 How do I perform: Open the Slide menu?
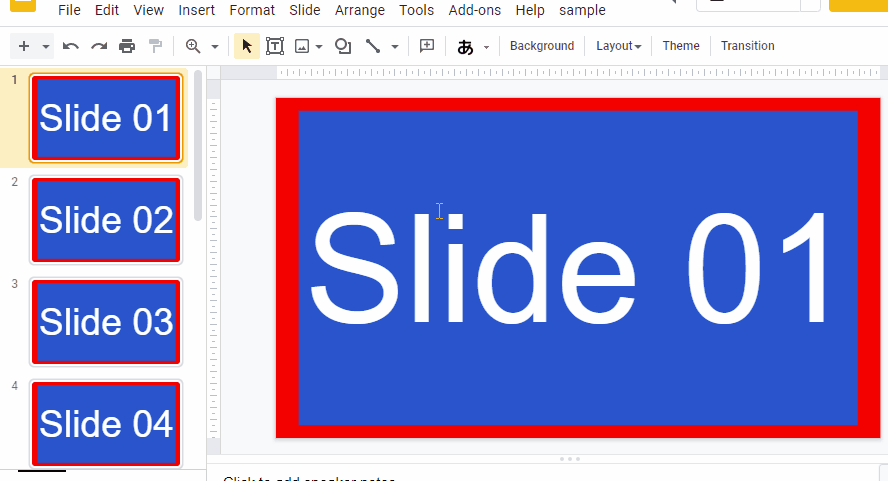point(305,10)
